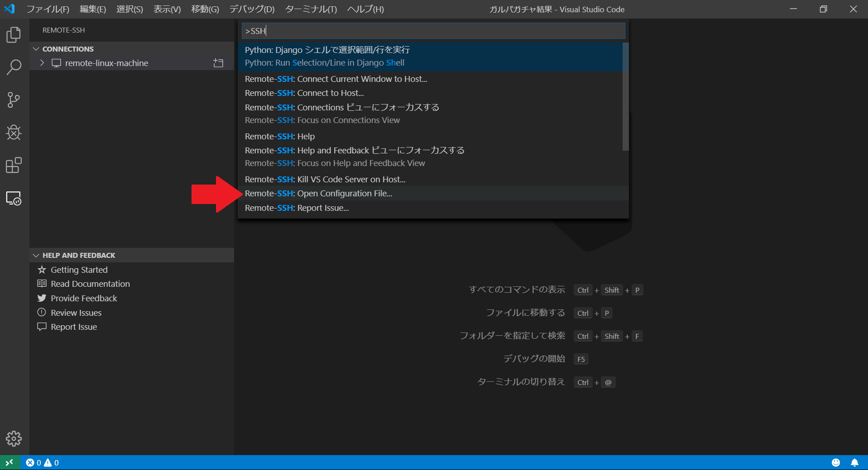The height and width of the screenshot is (470, 868).
Task: Open the 編集(E) menu
Action: point(93,9)
